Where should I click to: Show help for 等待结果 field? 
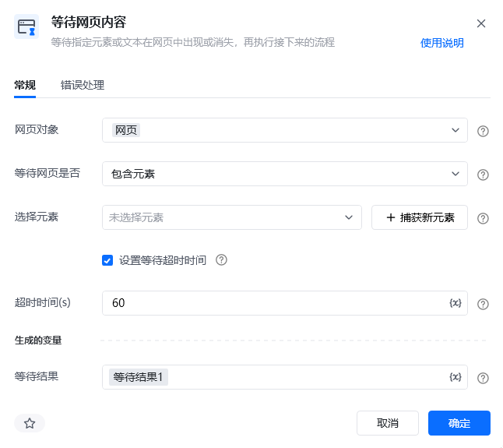coord(483,378)
